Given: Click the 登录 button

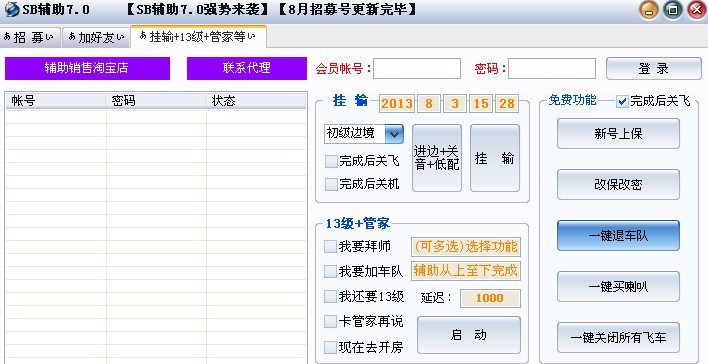Looking at the screenshot, I should pyautogui.click(x=653, y=69).
